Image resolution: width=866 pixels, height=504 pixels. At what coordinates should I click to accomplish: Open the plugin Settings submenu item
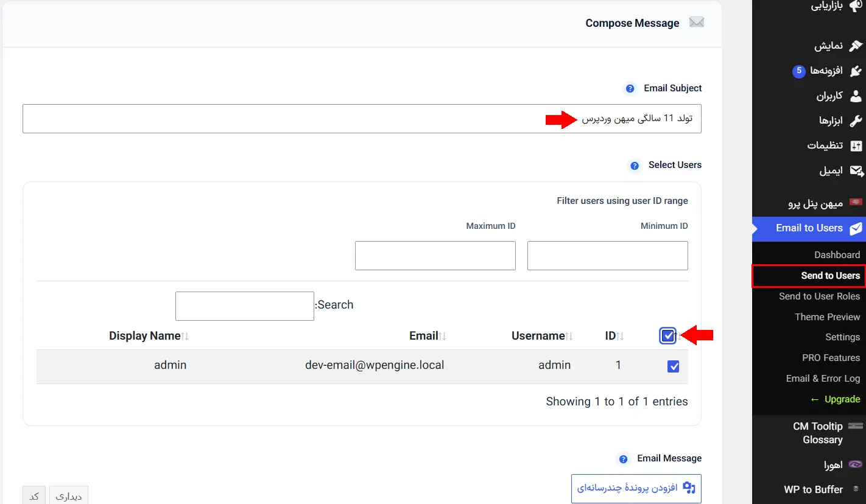point(843,337)
